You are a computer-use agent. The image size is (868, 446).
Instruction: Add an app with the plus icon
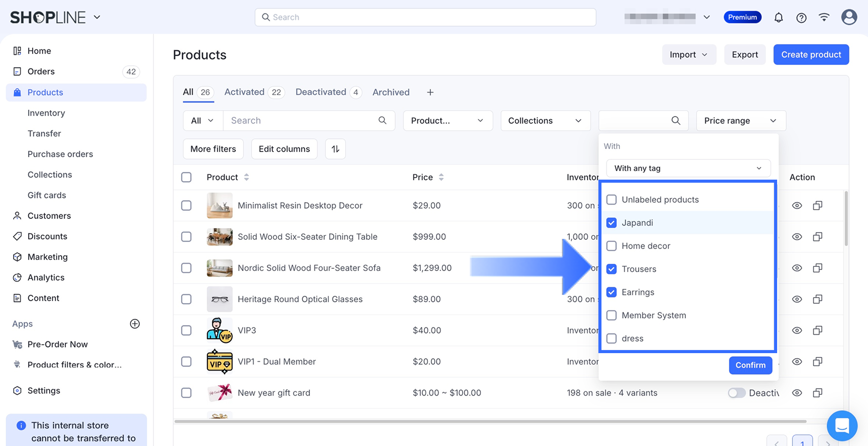pos(135,324)
